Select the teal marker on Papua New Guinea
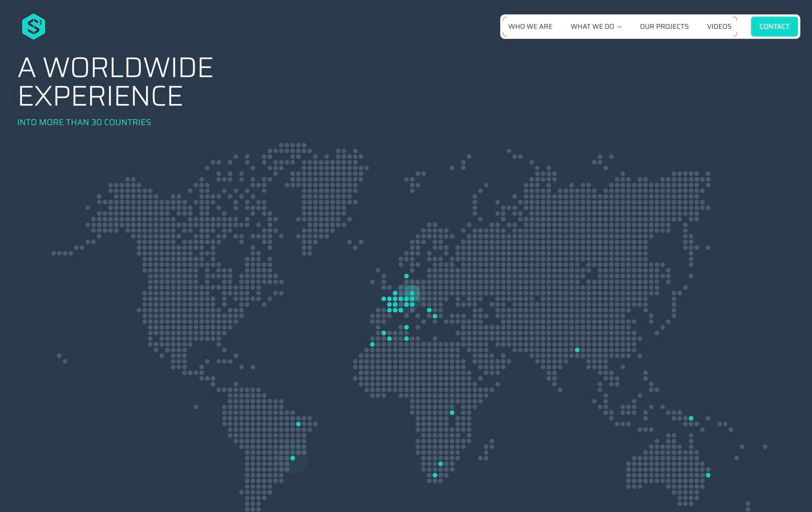812x512 pixels. click(x=691, y=418)
